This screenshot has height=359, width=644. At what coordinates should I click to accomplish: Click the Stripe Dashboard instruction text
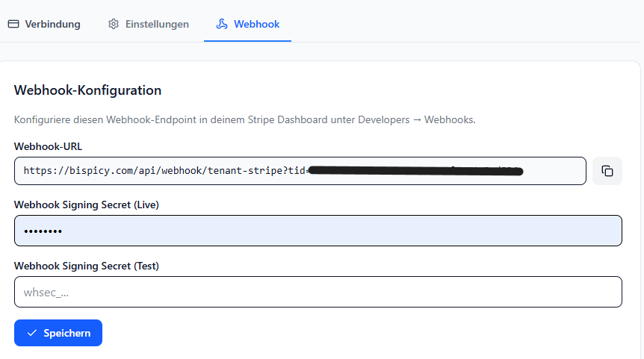[244, 120]
